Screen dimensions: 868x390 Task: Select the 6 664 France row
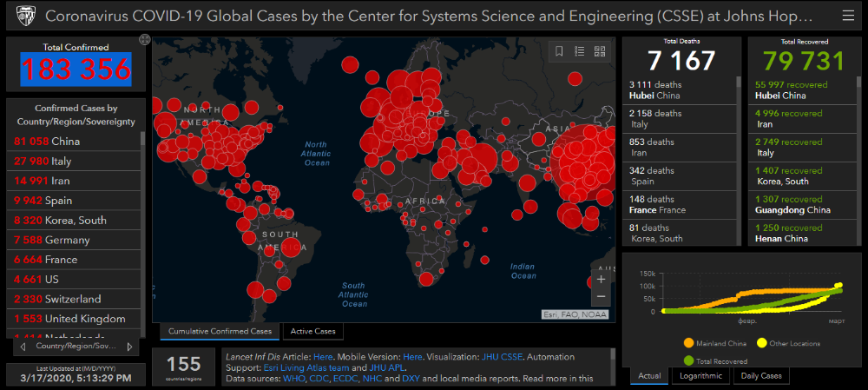tap(74, 259)
